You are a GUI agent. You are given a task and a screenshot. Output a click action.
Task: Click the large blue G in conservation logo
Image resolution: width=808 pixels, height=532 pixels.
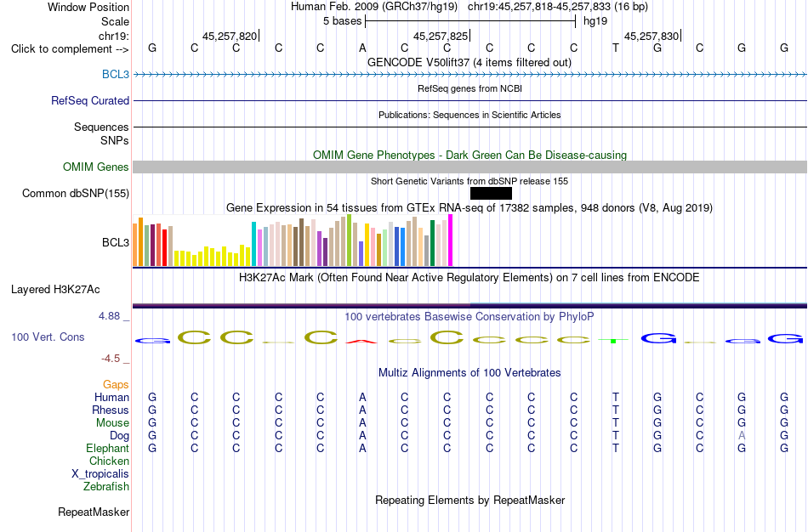pos(658,338)
